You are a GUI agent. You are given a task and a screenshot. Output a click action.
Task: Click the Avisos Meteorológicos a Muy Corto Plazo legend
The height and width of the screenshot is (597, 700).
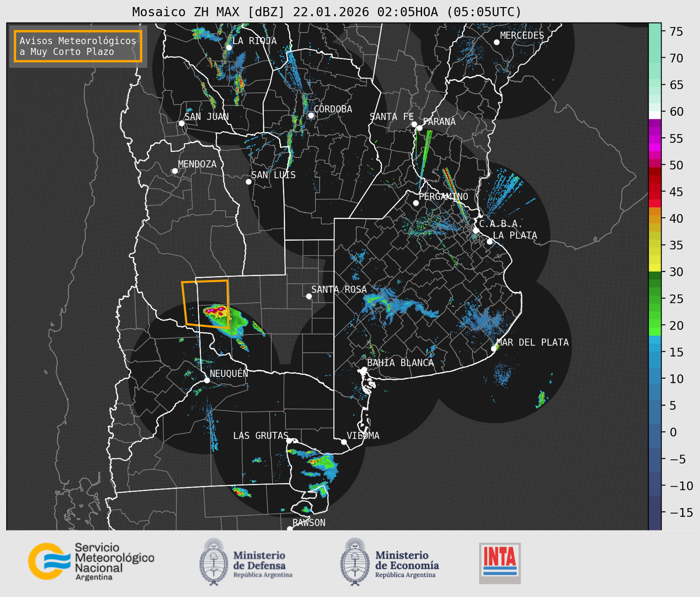pos(78,46)
